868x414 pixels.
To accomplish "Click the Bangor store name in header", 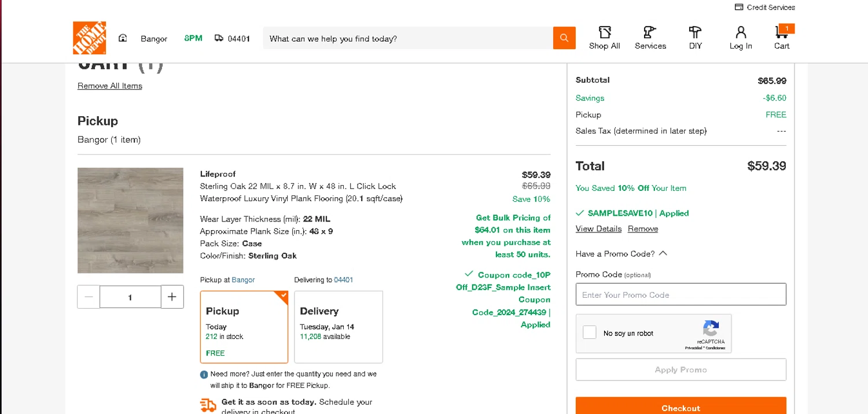I will point(154,39).
